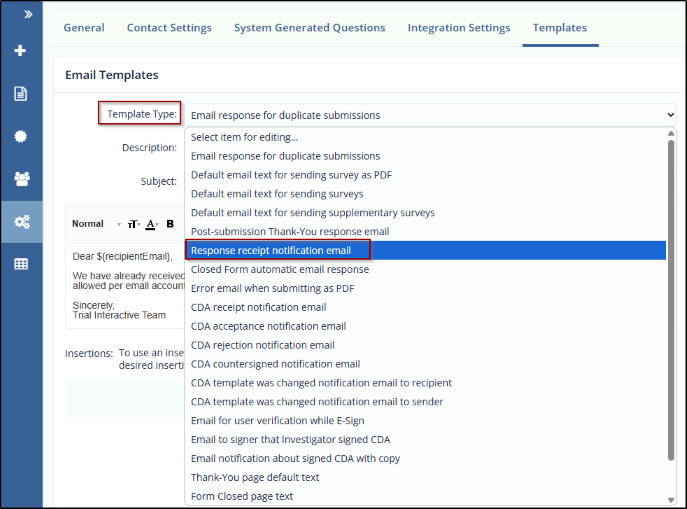Choose CDA rejection notification email option
The width and height of the screenshot is (687, 509).
pyautogui.click(x=262, y=345)
